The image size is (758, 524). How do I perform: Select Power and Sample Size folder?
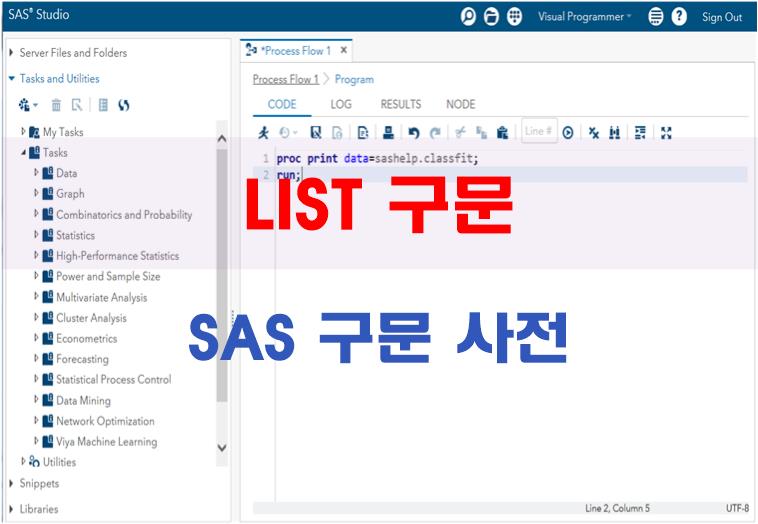tap(108, 277)
